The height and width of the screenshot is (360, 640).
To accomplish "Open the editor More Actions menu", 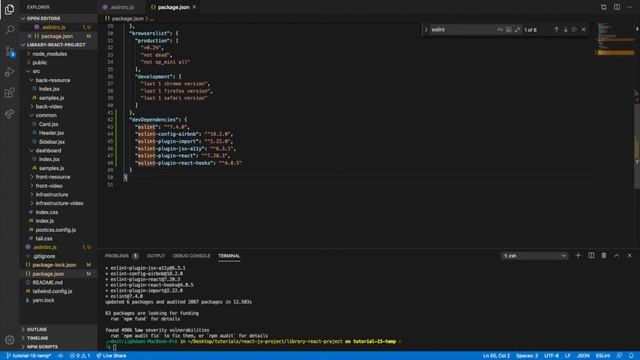I will (x=630, y=7).
